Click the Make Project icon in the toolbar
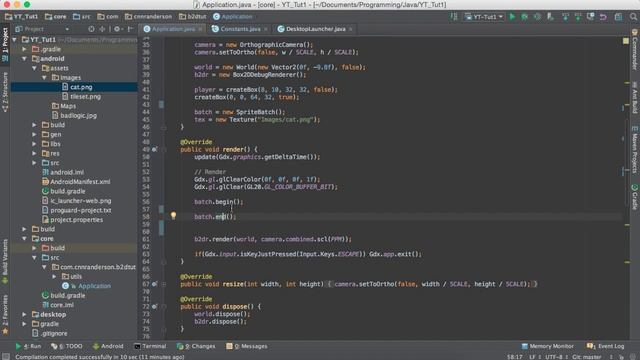This screenshot has height=360, width=640. [454, 17]
